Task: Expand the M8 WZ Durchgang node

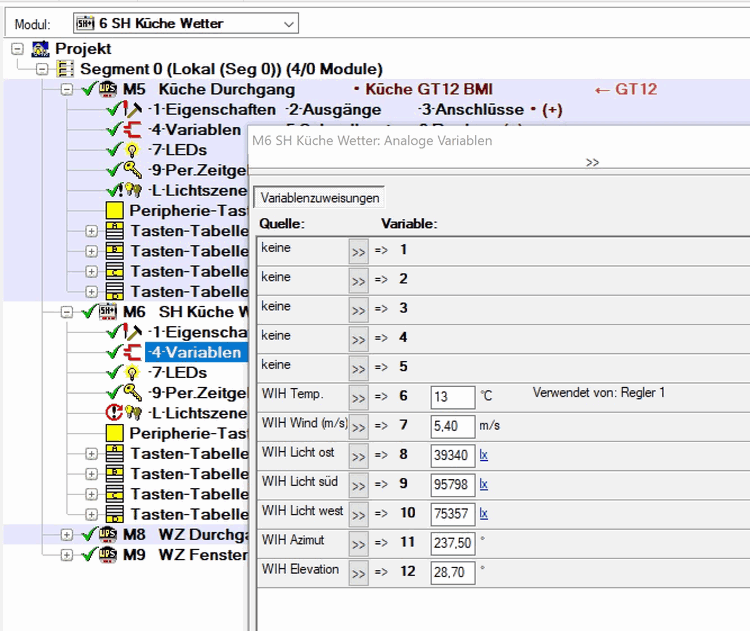Action: tap(67, 534)
